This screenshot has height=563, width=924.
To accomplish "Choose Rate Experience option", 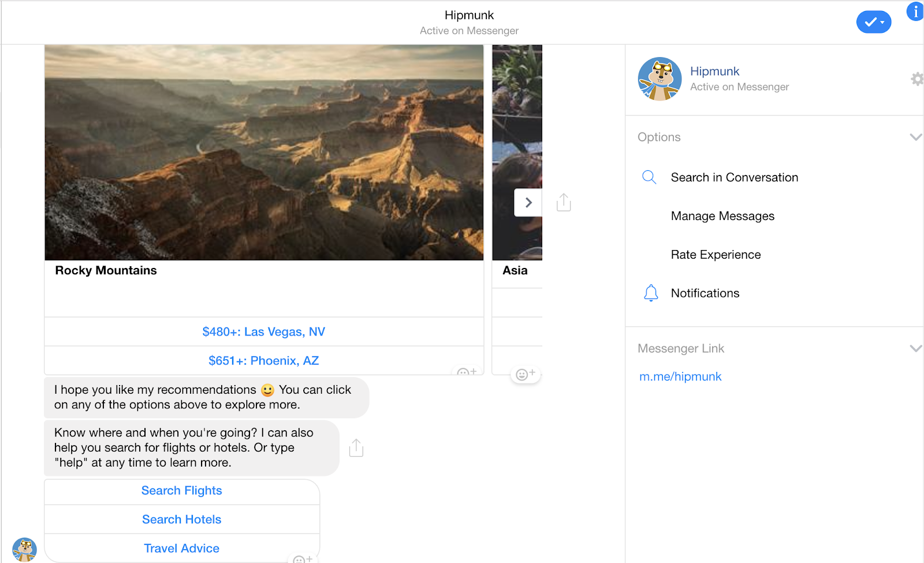I will point(716,255).
